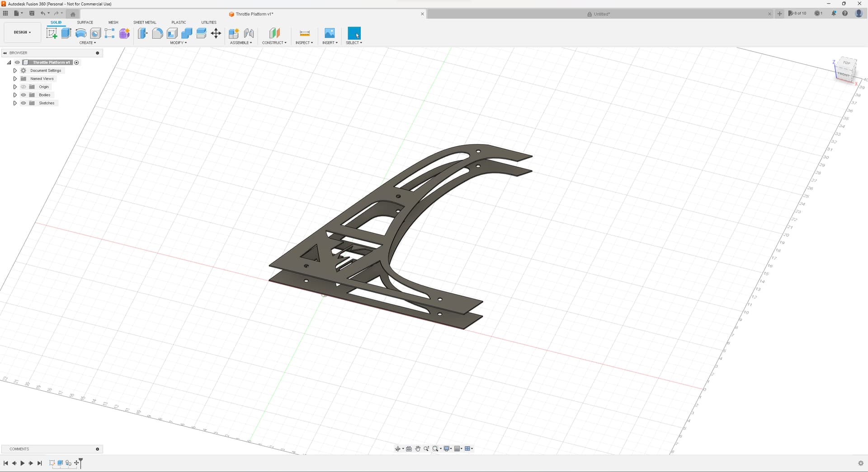
Task: Click the New Component icon in Assemble
Action: click(234, 33)
